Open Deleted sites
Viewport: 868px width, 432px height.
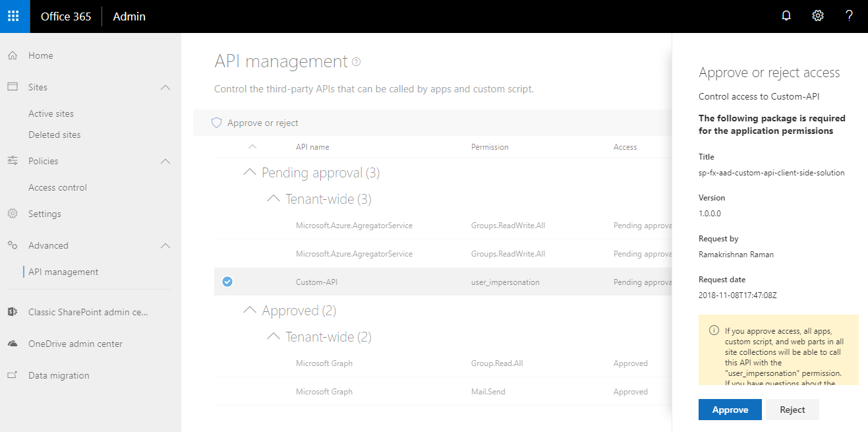(x=55, y=135)
